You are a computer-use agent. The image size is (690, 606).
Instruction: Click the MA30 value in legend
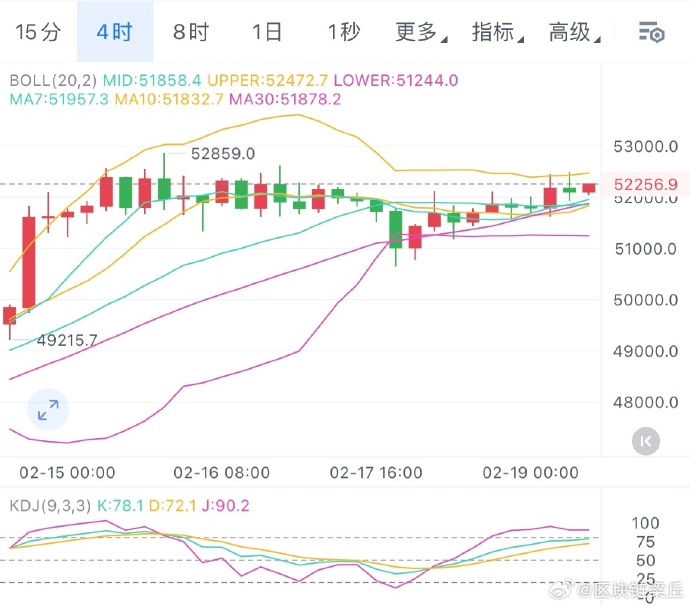285,99
